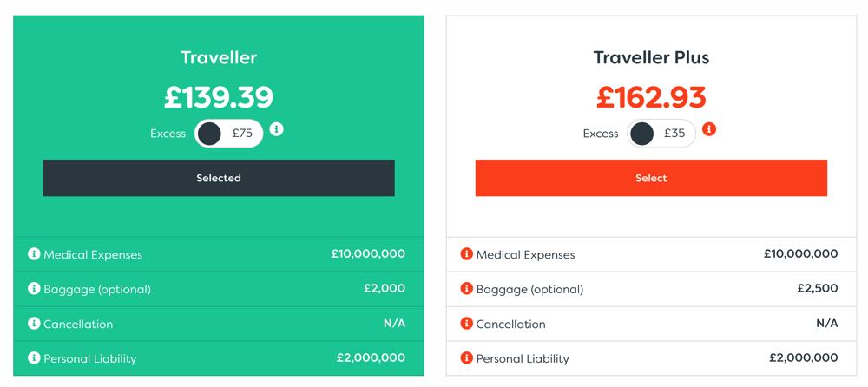Click Traveller Plus Personal Liability info icon
868x387 pixels.
tap(467, 357)
